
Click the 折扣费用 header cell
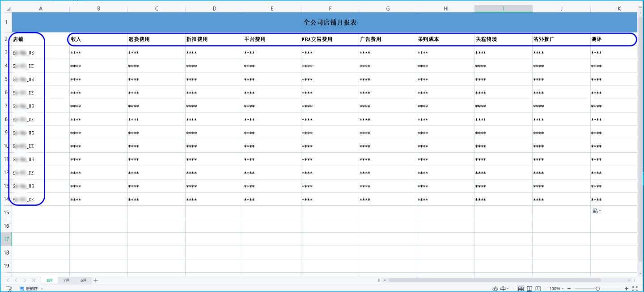coord(214,39)
